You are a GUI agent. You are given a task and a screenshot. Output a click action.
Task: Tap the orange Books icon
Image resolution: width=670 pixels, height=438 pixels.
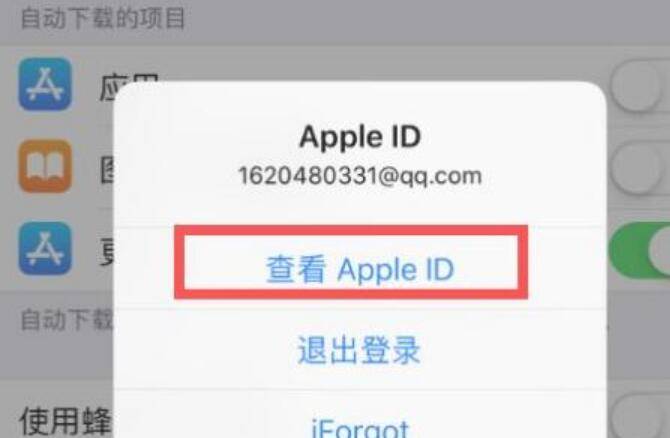click(x=45, y=166)
